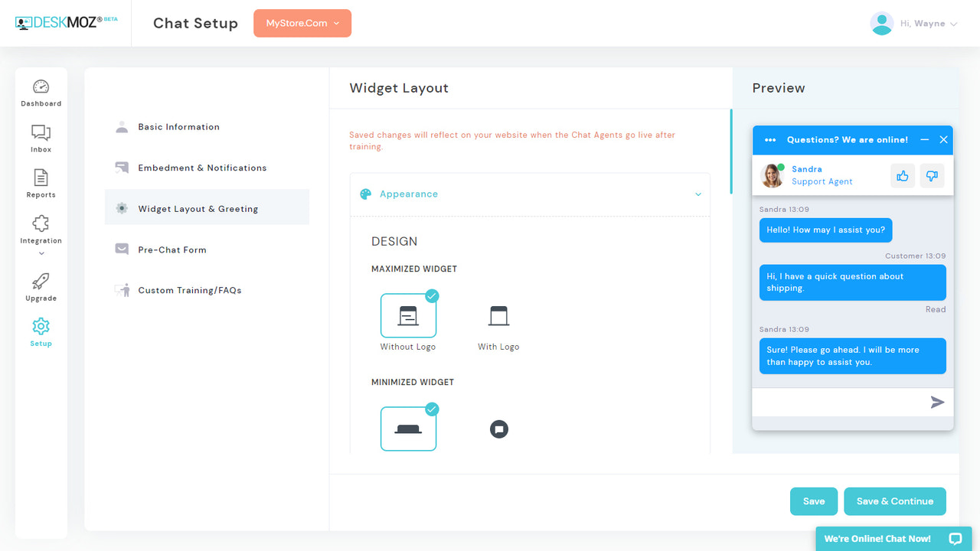
Task: Open the Custom Training/FAQs section
Action: pyautogui.click(x=189, y=290)
